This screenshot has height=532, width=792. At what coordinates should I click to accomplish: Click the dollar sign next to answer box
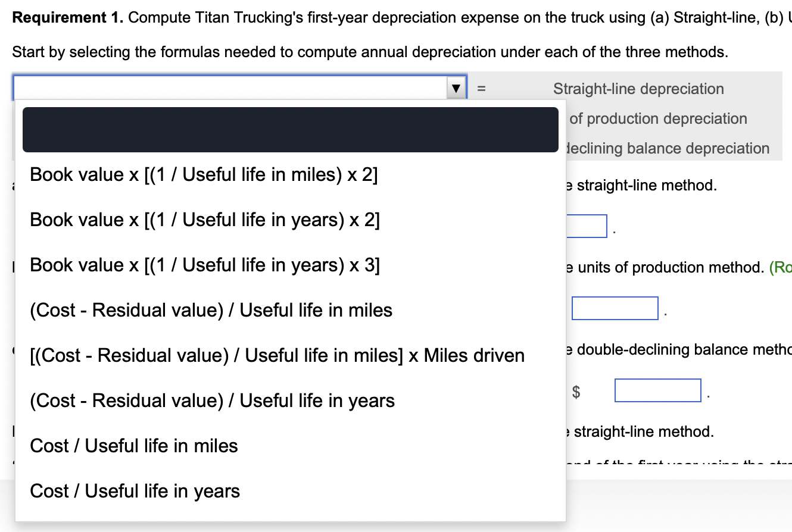576,390
